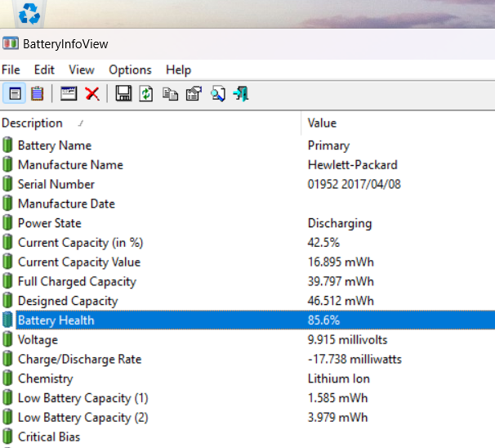Screen dimensions: 495x448
Task: Click battery icon beside Manufacture Name
Action: [x=7, y=165]
